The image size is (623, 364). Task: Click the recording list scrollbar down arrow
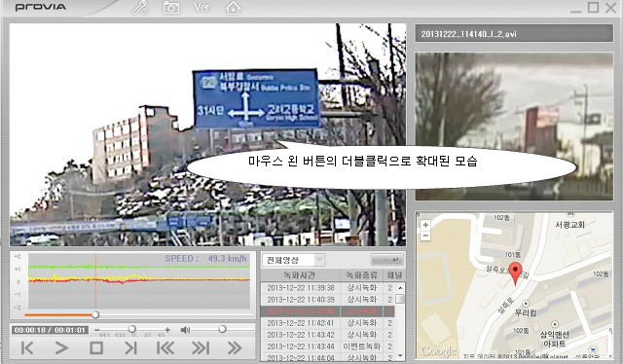(400, 356)
